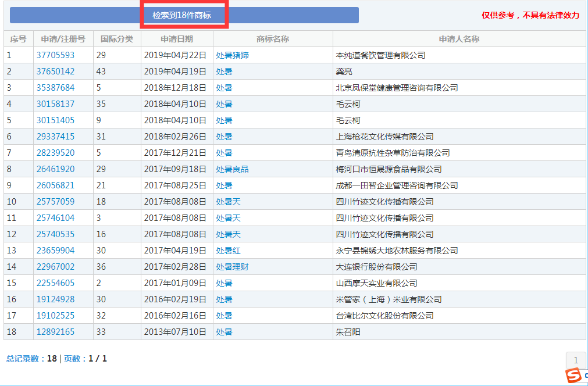588x386 pixels.
Task: Go to page 1 in pagination
Action: coord(576,360)
